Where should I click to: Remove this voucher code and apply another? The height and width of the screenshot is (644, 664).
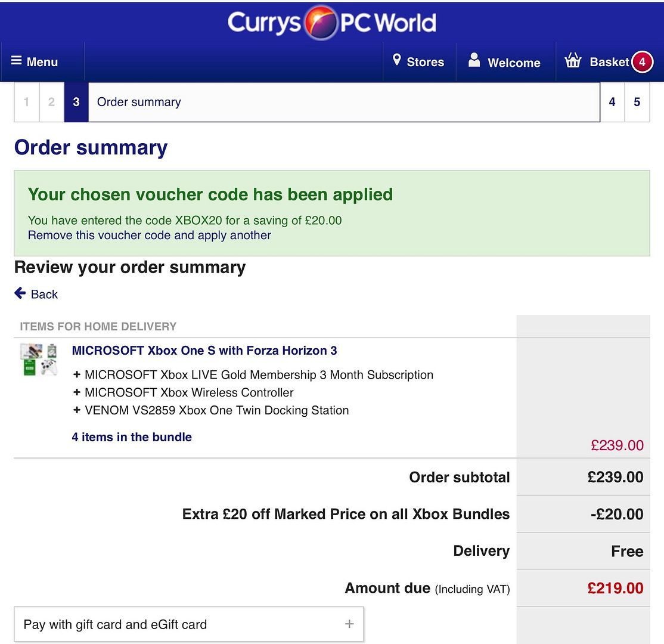[x=149, y=235]
